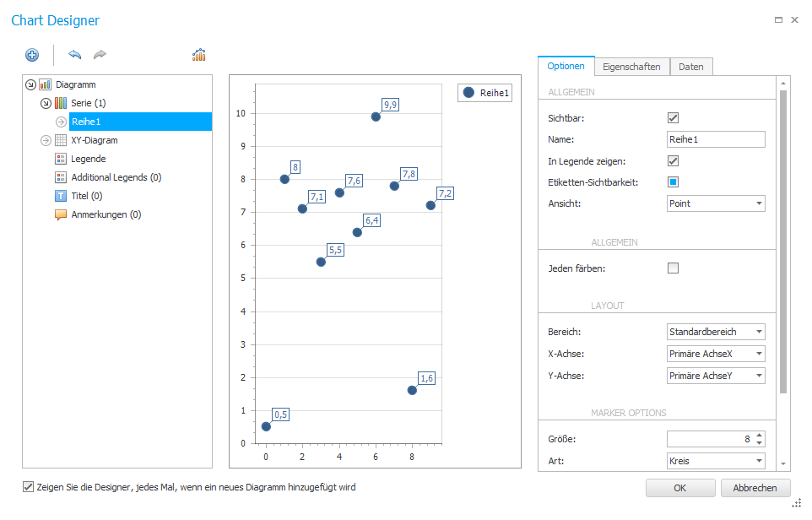Image resolution: width=812 pixels, height=520 pixels.
Task: Click the Serie (1) colored bars icon
Action: [x=61, y=103]
